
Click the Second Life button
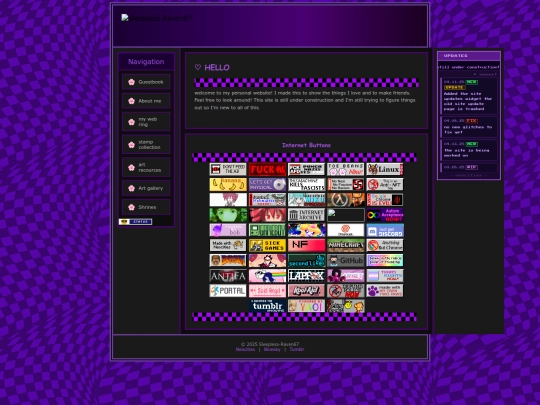pyautogui.click(x=306, y=260)
